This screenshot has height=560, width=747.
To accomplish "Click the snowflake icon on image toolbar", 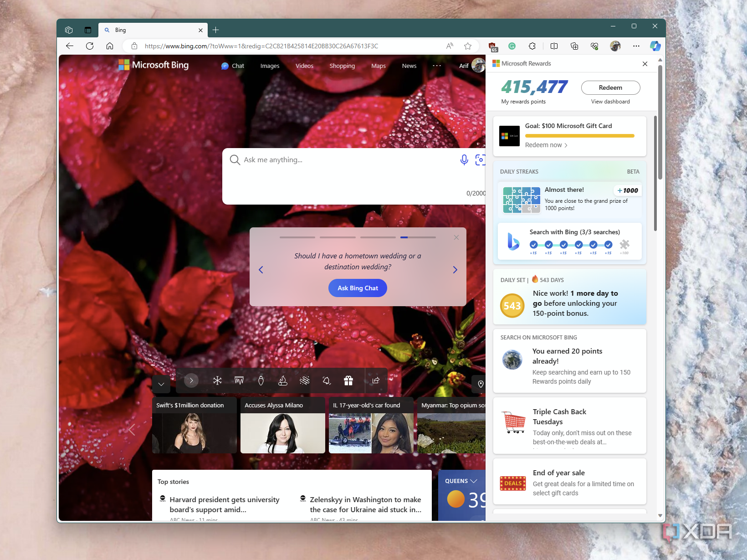I will click(217, 380).
